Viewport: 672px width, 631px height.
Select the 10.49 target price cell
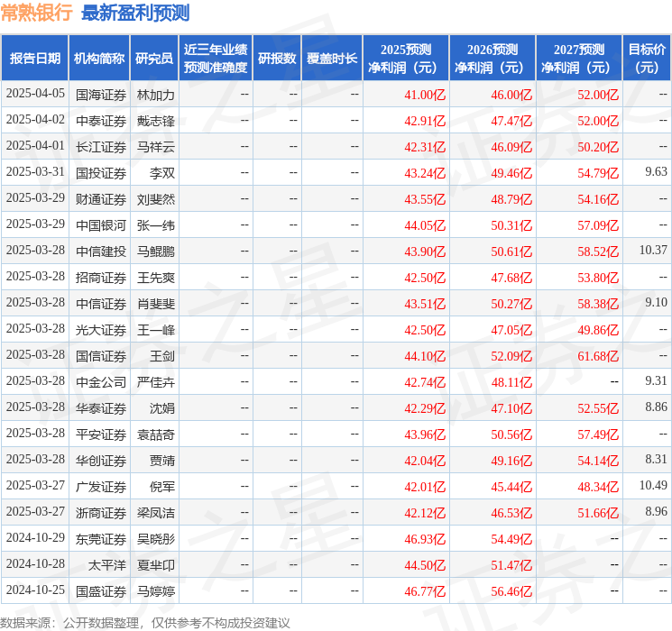(x=653, y=487)
